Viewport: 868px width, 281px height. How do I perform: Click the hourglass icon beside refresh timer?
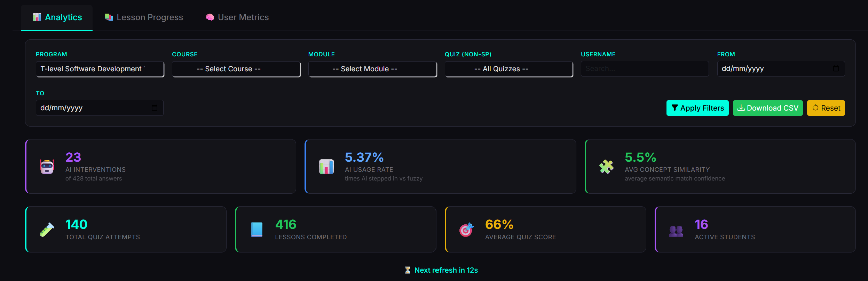408,270
